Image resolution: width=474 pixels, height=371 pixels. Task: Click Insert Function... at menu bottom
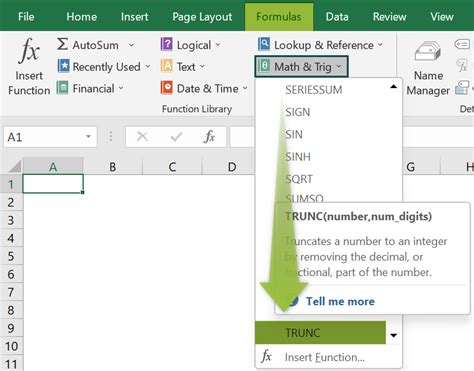click(x=325, y=357)
